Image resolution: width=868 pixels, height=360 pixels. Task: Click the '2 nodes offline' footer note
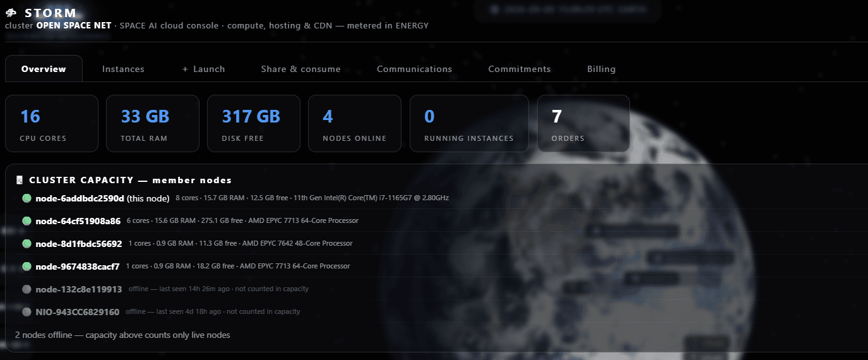click(122, 335)
